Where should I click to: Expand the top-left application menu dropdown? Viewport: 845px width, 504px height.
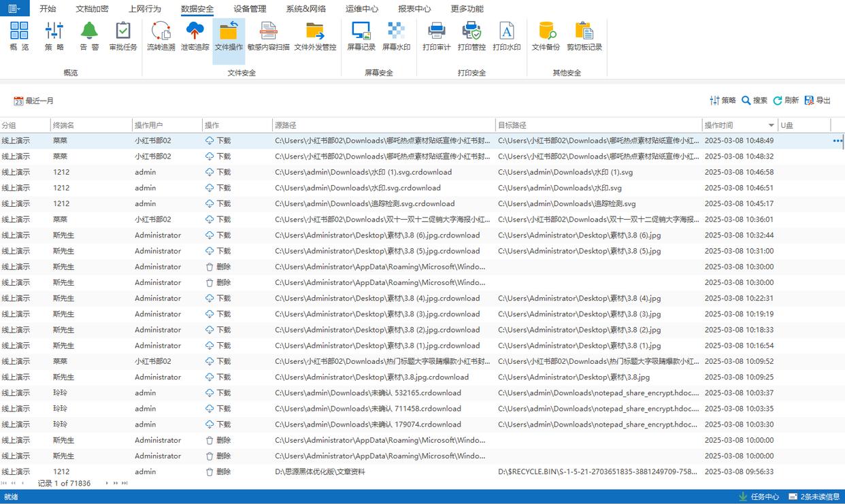tap(14, 9)
